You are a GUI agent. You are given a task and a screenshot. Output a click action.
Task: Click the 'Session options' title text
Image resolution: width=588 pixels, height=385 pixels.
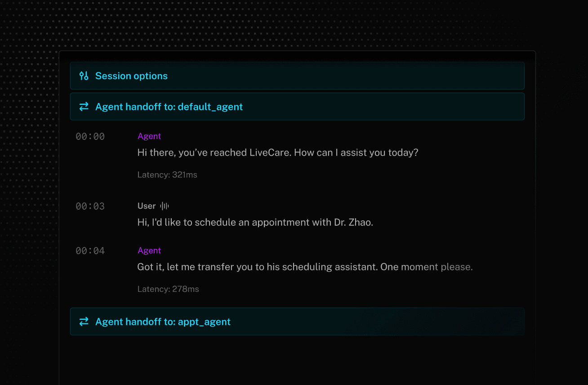pos(131,76)
